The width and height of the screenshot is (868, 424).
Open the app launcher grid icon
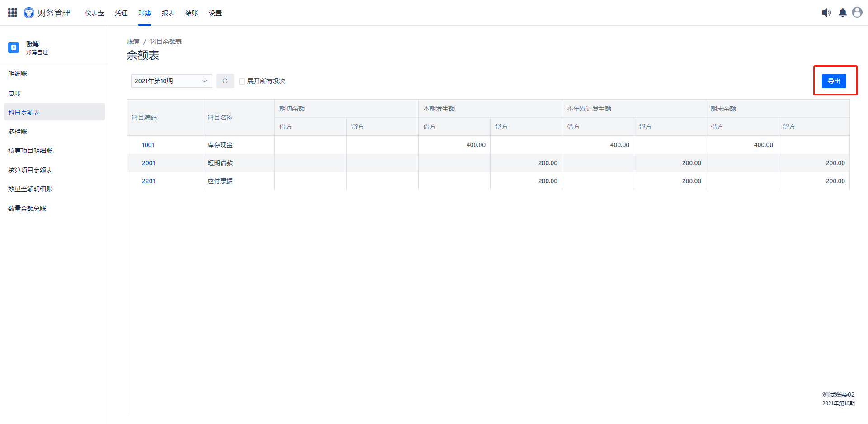(x=13, y=13)
